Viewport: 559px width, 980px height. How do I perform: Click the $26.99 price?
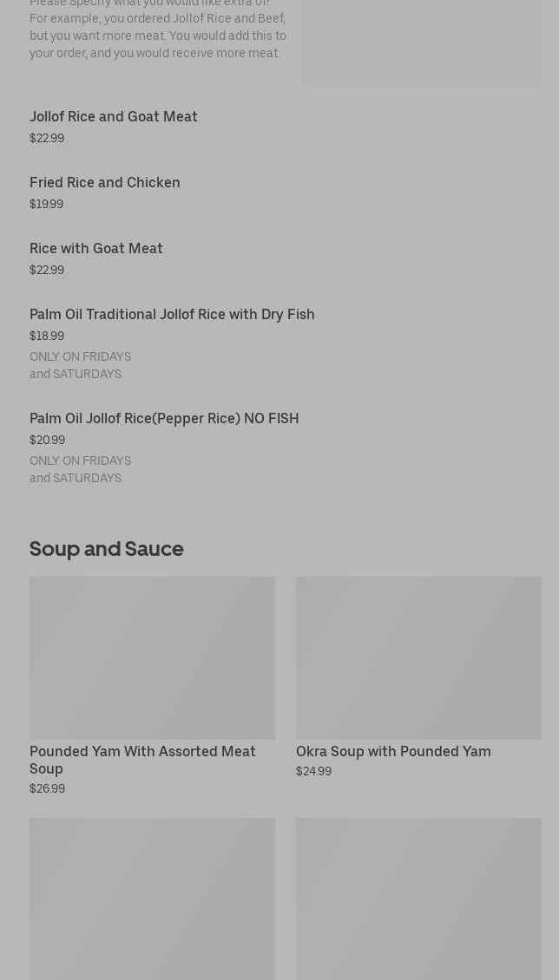48,789
